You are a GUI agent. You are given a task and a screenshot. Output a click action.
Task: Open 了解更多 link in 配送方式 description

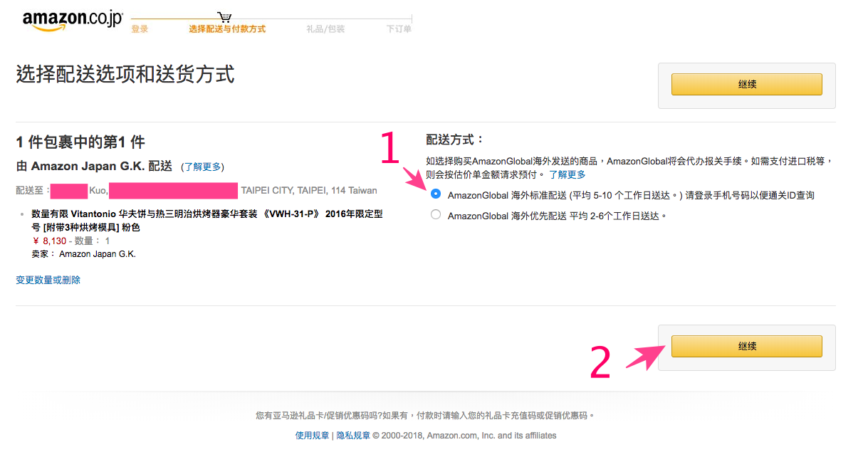(x=568, y=174)
